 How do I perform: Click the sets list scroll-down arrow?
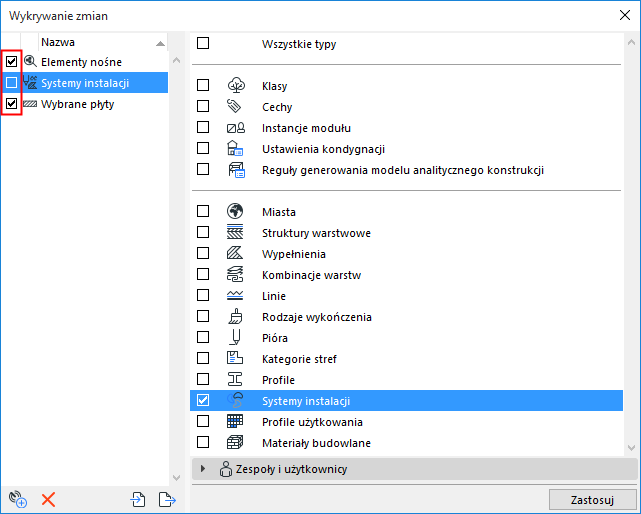point(177,478)
